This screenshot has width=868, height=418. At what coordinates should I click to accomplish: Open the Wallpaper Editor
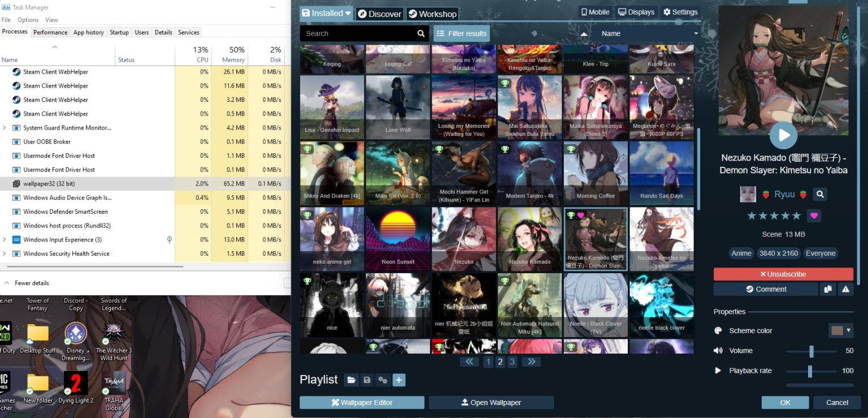click(x=362, y=403)
